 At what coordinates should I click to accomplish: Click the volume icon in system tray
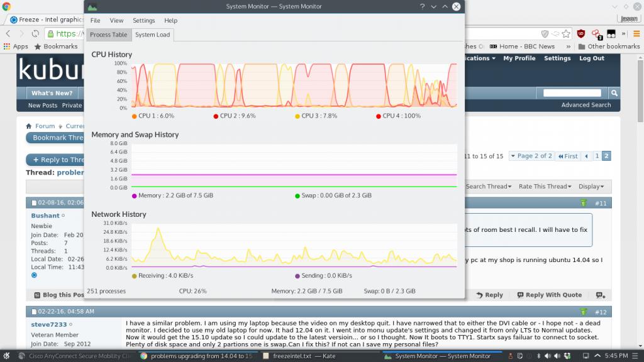tap(547, 356)
